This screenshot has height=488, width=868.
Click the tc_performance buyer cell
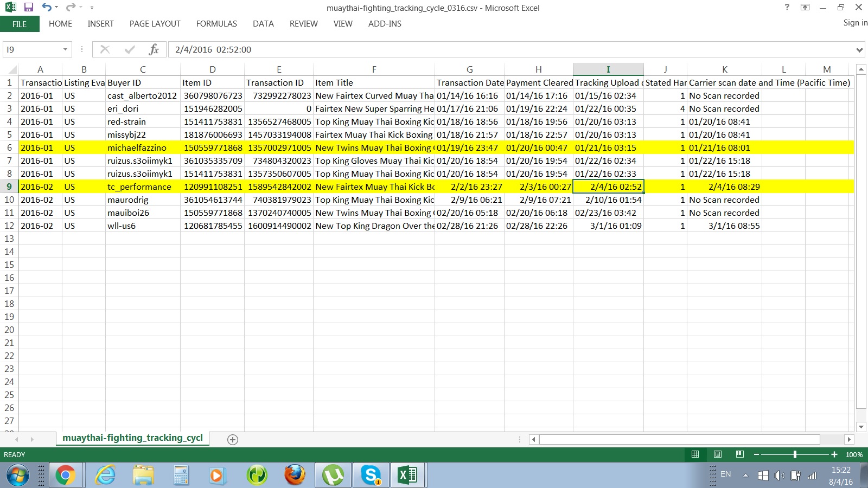coord(143,187)
